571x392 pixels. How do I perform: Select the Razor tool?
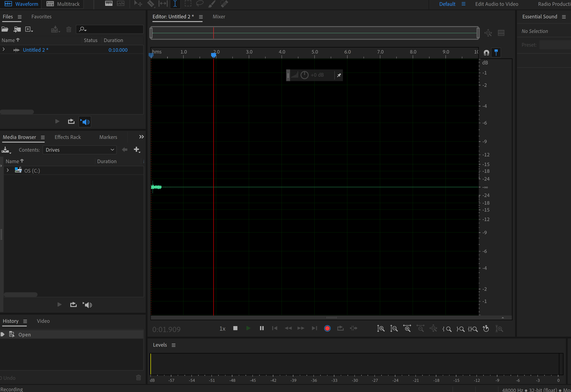(151, 4)
